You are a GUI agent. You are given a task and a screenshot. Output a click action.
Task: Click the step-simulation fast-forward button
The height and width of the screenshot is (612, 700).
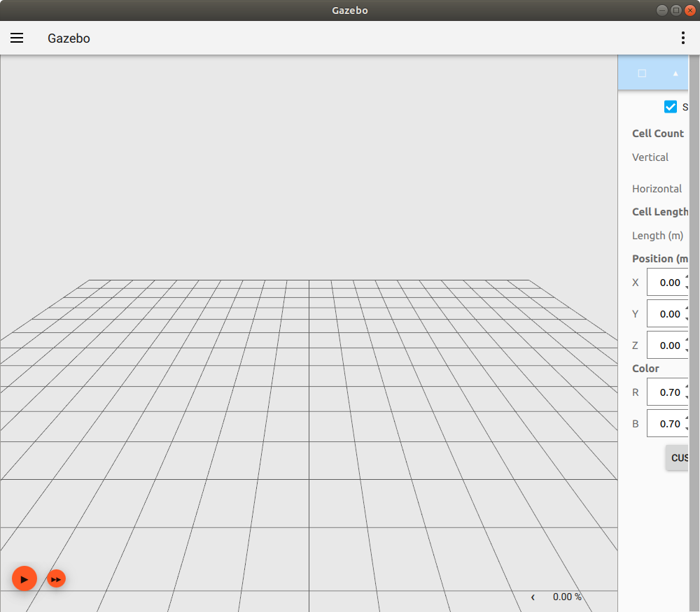pos(56,578)
